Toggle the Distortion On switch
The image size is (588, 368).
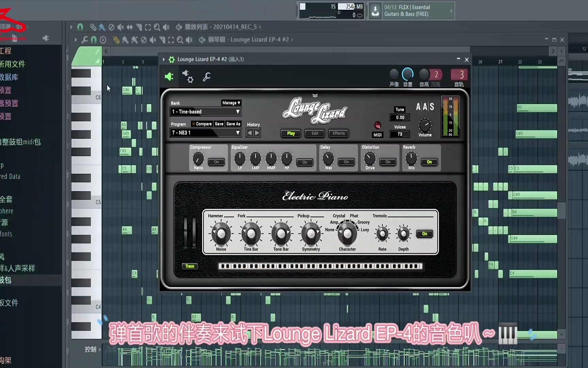(388, 162)
